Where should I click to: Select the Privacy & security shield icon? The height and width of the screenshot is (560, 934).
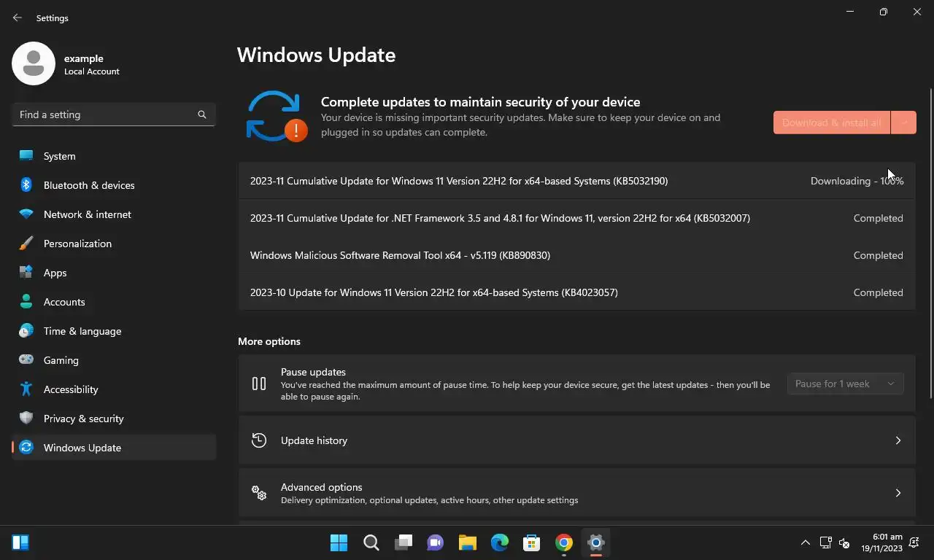coord(26,419)
